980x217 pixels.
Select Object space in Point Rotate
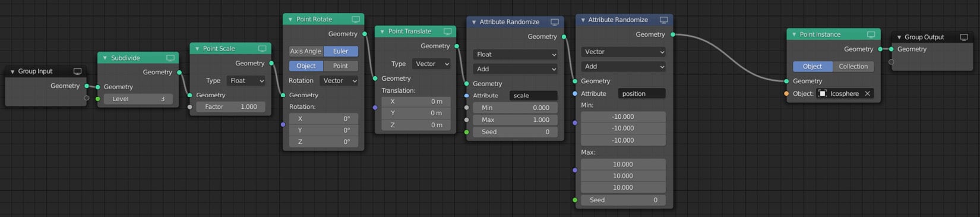coord(306,66)
